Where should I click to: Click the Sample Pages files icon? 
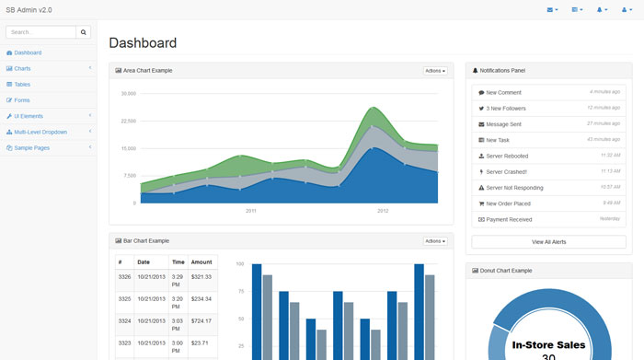[9, 148]
